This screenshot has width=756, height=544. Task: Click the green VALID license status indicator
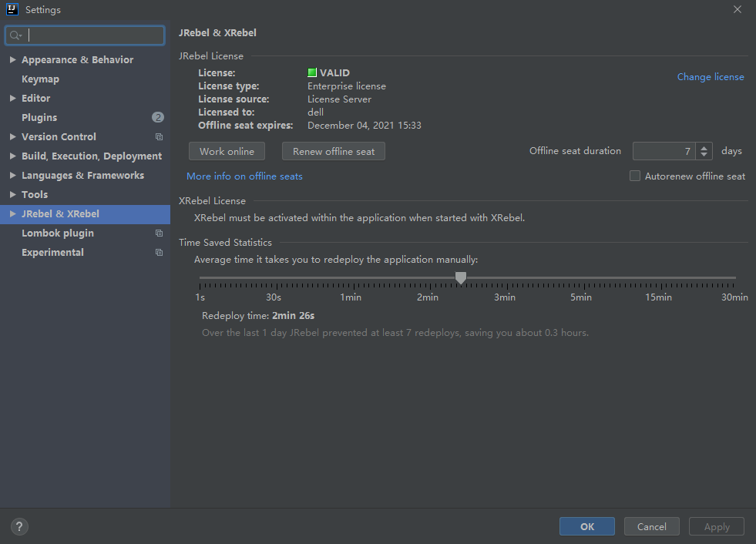click(x=312, y=73)
